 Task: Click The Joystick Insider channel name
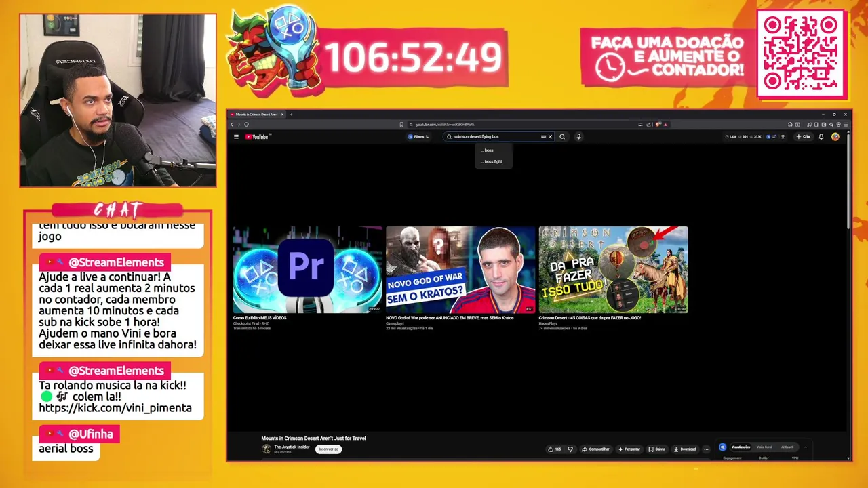click(x=292, y=447)
